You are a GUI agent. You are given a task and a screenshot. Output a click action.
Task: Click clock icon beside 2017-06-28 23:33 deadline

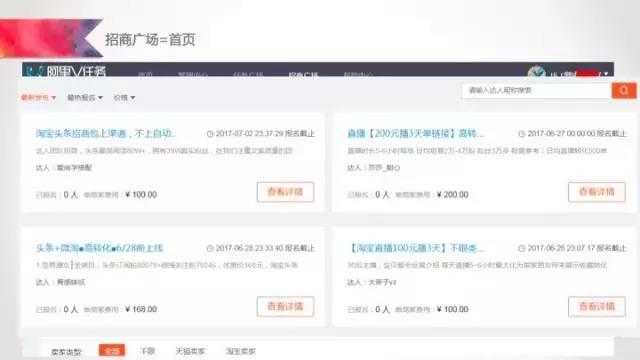tap(210, 248)
